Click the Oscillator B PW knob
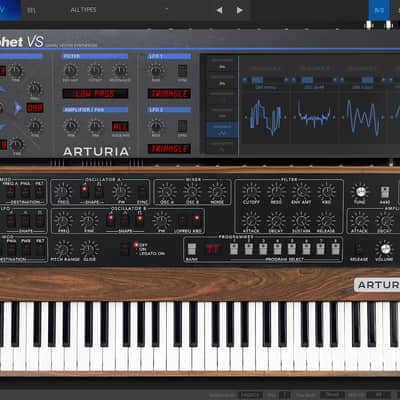The image size is (400, 400). 161,221
